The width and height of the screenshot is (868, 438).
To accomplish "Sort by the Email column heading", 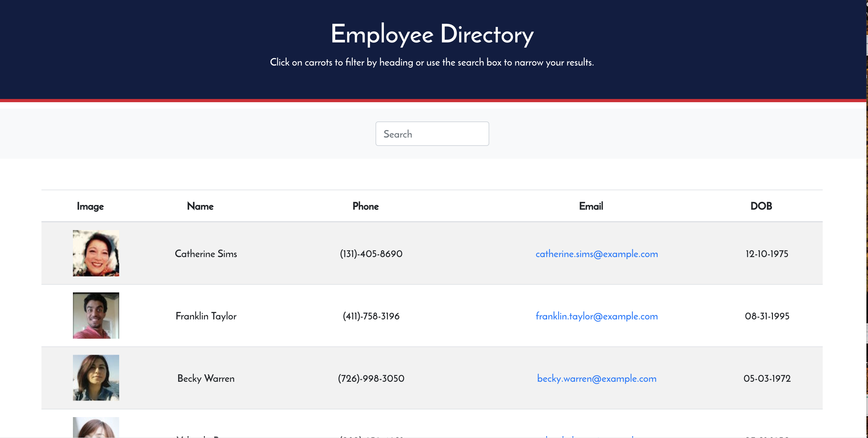I will pos(591,206).
